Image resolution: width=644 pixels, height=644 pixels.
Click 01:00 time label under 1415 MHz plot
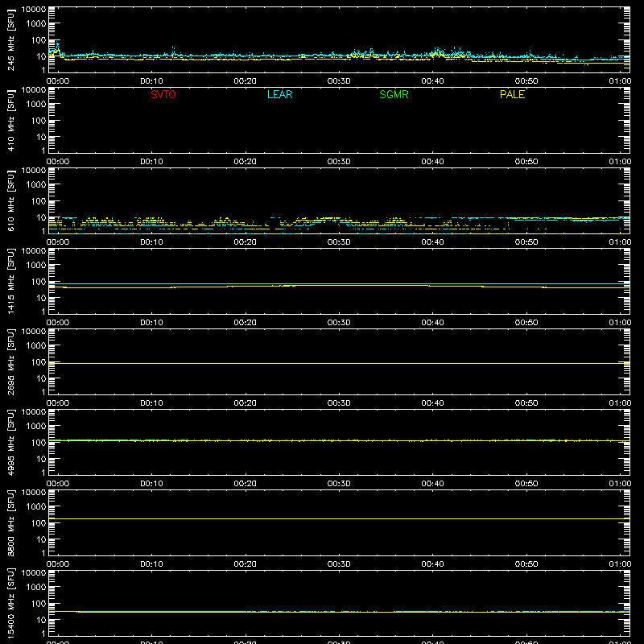click(620, 323)
